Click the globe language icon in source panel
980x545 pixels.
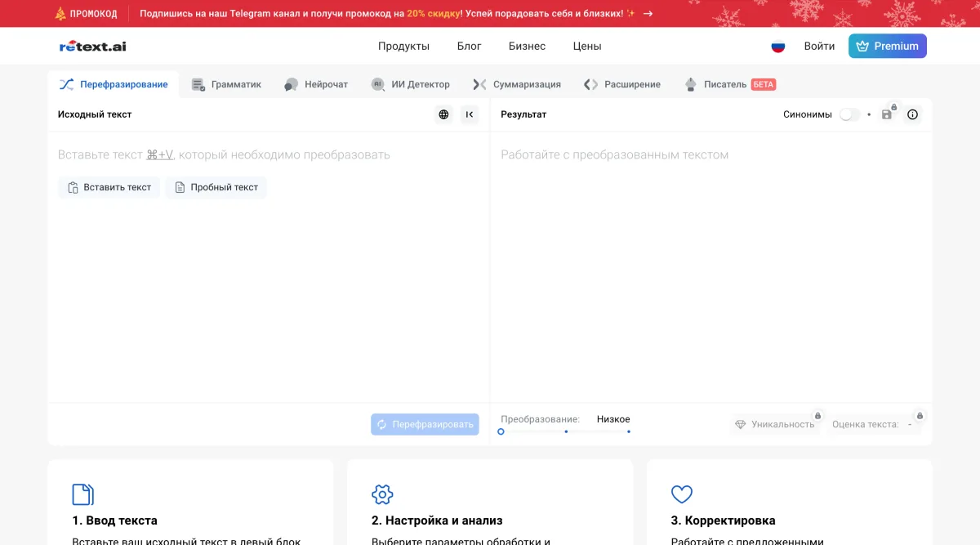[x=443, y=114]
